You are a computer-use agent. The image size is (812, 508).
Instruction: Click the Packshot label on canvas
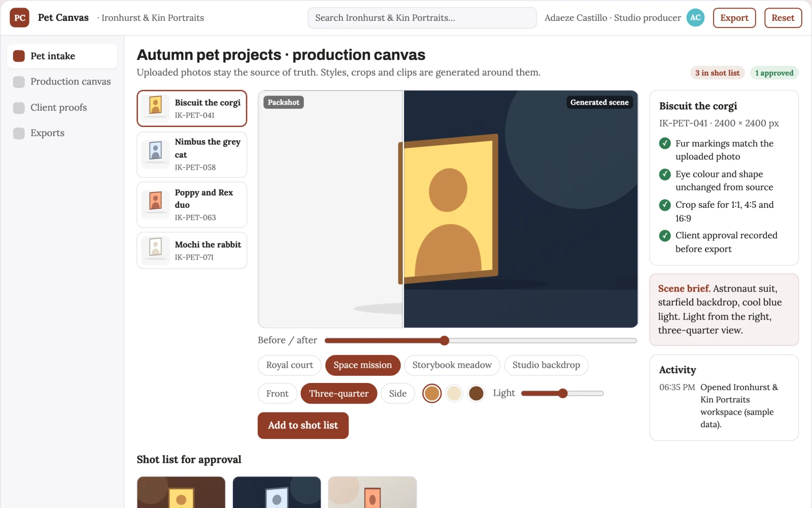[284, 102]
